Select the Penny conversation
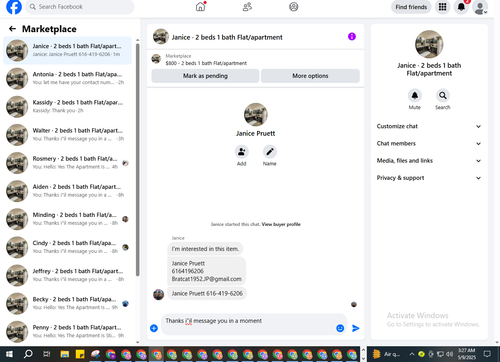The image size is (500, 362). click(x=67, y=332)
